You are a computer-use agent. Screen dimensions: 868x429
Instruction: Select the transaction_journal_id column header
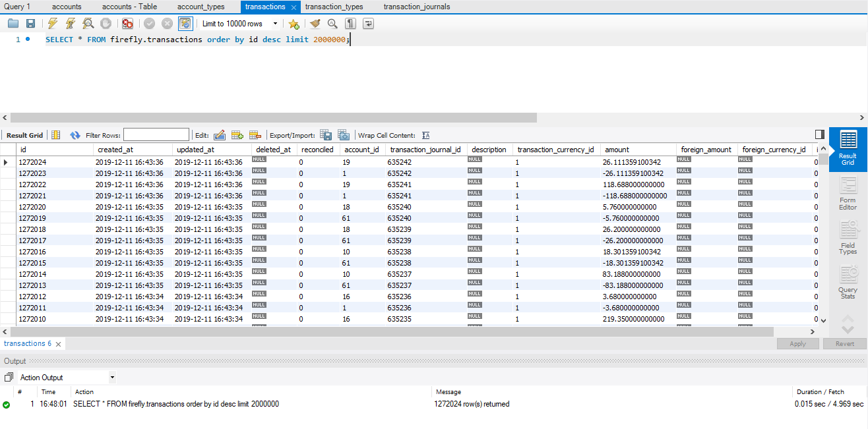point(426,150)
